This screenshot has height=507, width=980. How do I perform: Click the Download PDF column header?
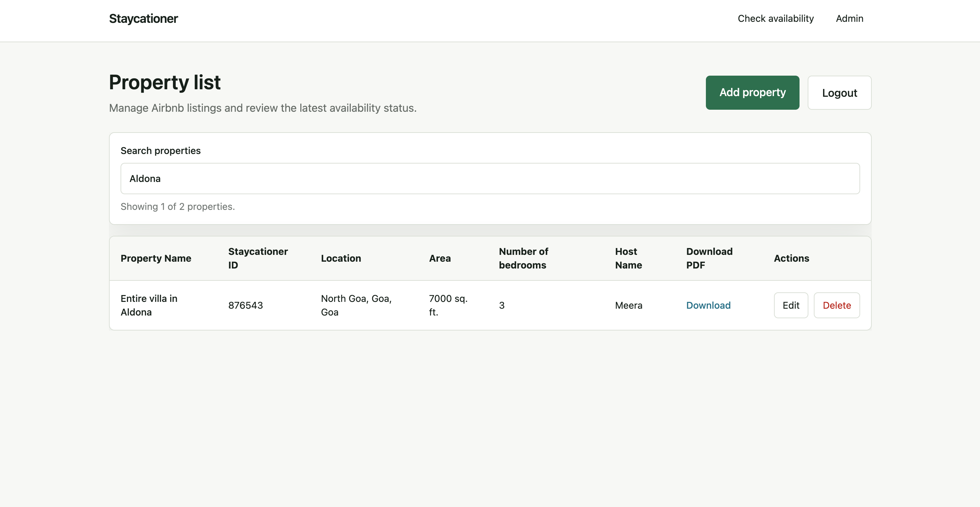[x=709, y=259]
